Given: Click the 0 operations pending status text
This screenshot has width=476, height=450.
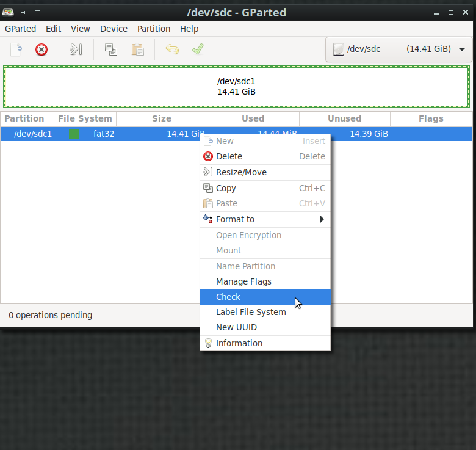Looking at the screenshot, I should [x=51, y=315].
